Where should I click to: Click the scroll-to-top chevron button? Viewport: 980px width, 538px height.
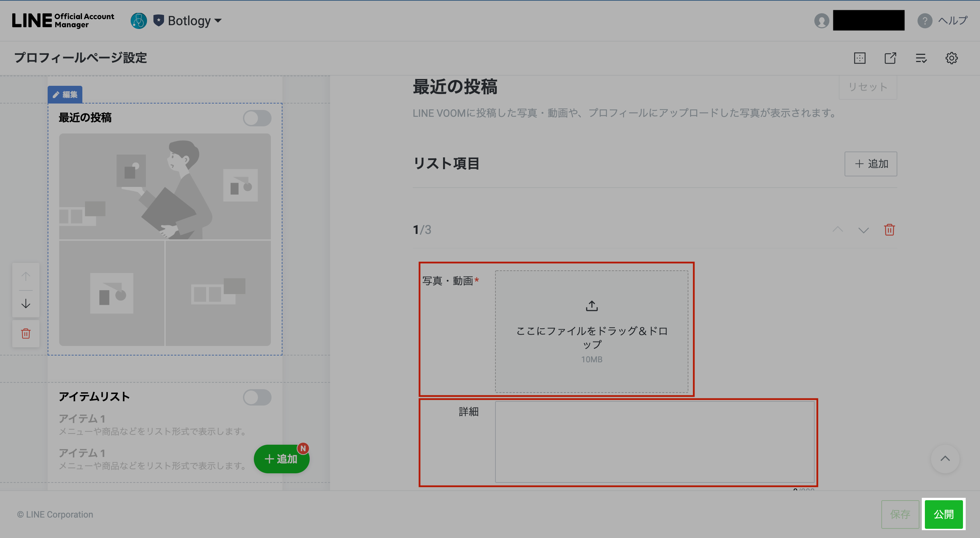pos(945,458)
